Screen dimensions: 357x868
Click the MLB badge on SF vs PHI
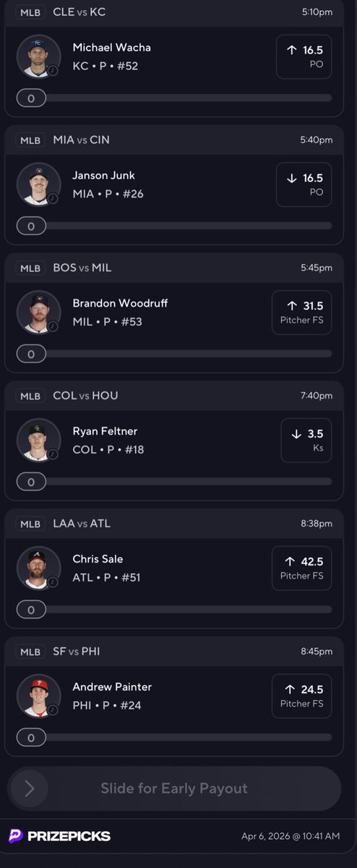coord(31,652)
